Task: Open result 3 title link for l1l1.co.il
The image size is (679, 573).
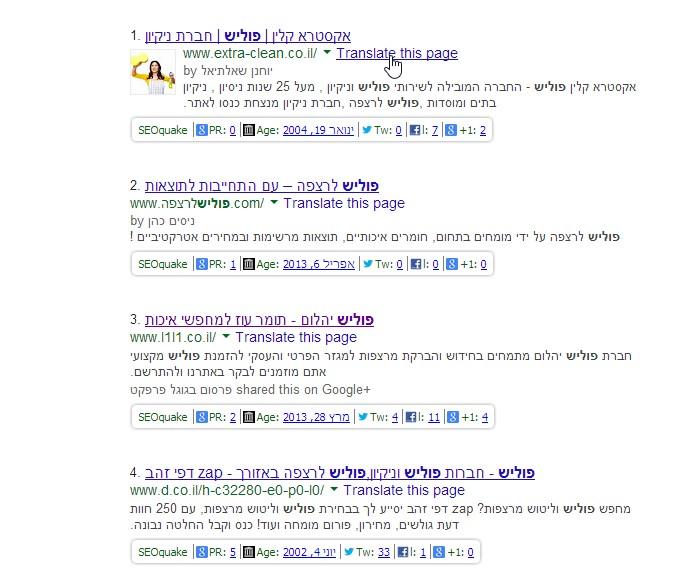Action: pos(259,320)
